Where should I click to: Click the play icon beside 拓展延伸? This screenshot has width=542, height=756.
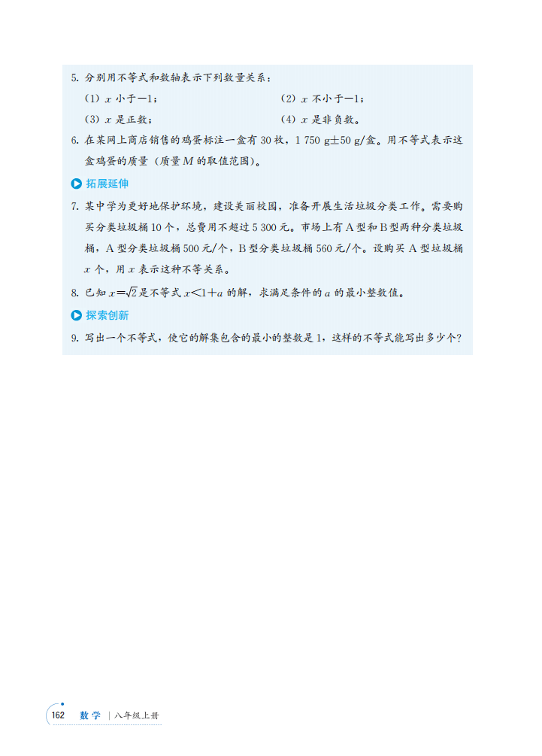pyautogui.click(x=76, y=184)
